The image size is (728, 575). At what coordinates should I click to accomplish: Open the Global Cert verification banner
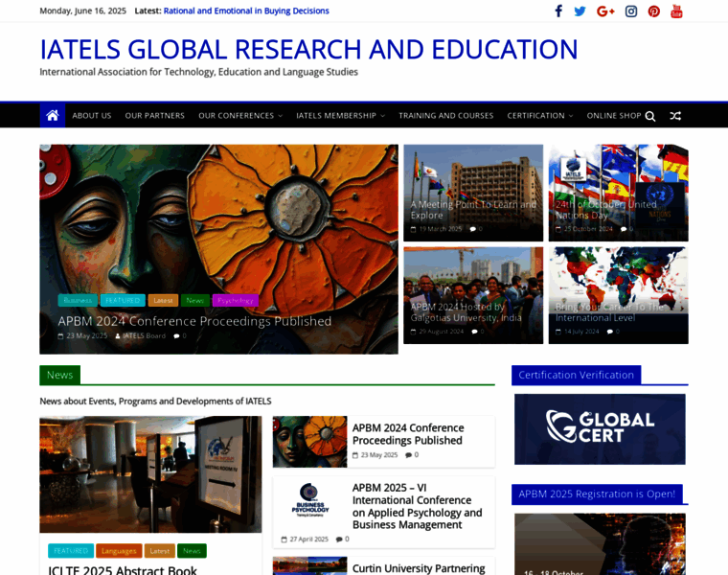(600, 428)
